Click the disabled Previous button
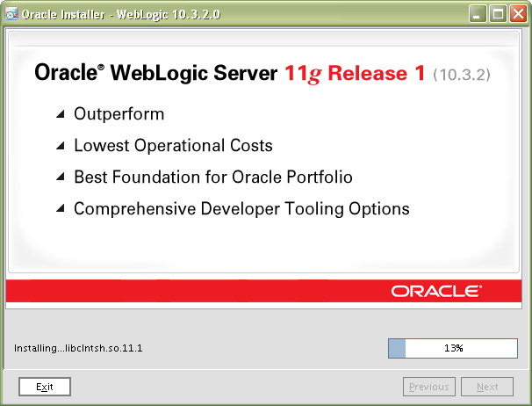The image size is (532, 406). [429, 387]
